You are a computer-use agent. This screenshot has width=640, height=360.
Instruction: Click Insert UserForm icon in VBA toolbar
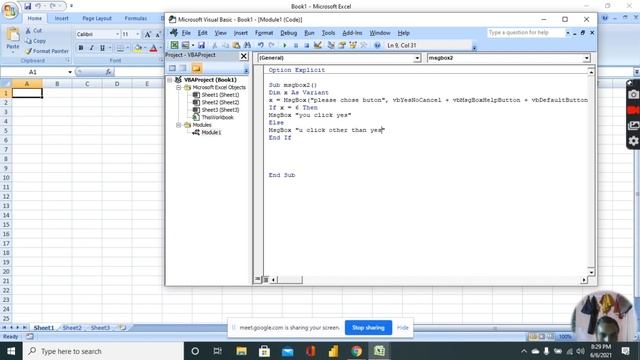pyautogui.click(x=185, y=45)
